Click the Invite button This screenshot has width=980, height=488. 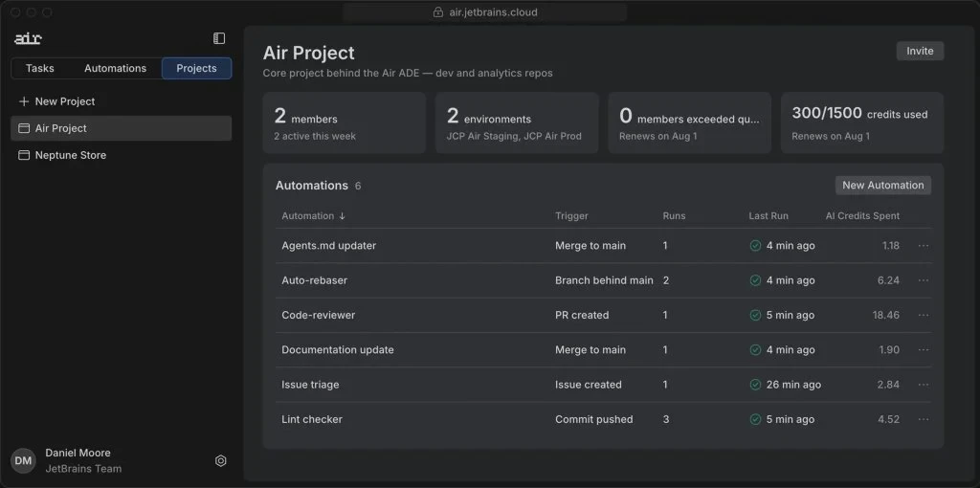click(920, 52)
